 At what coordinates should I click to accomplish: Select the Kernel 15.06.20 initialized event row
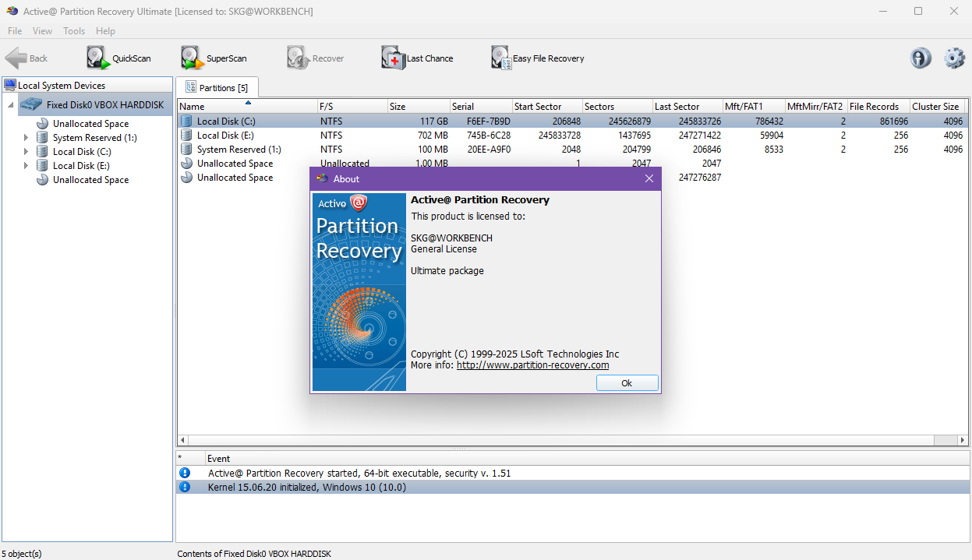[x=573, y=487]
